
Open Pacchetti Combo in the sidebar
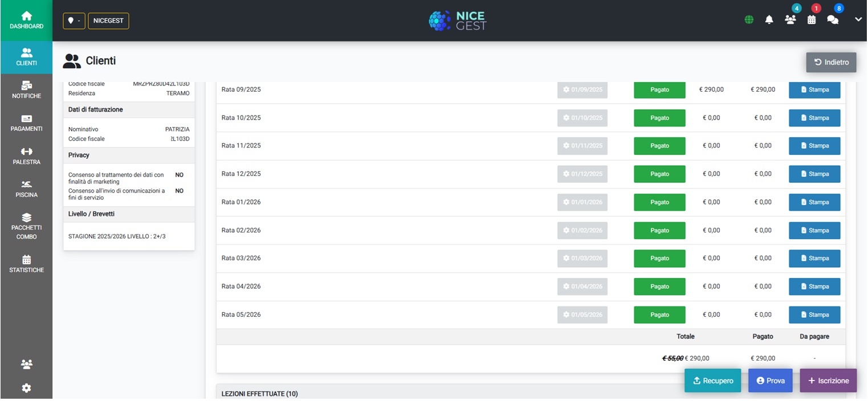tap(26, 226)
